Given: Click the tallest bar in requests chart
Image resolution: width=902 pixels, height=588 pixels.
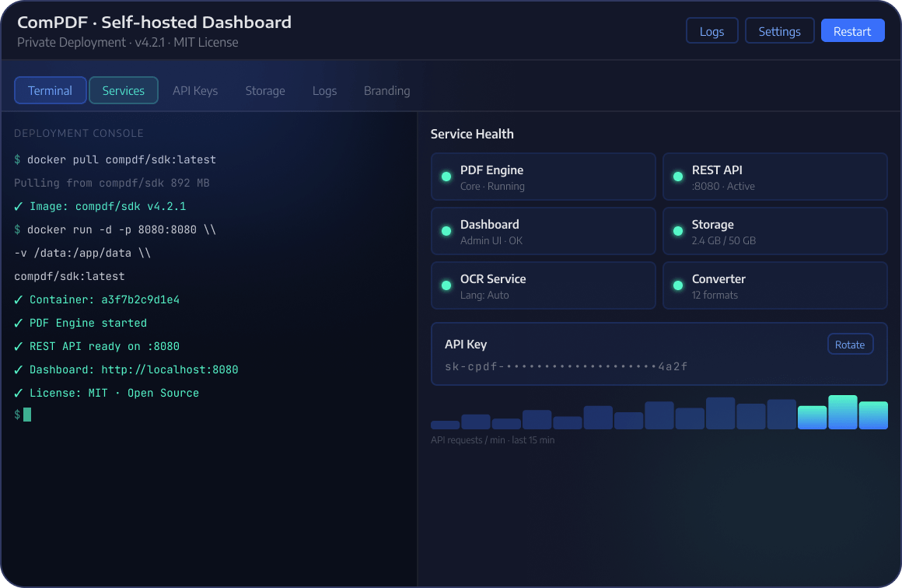Looking at the screenshot, I should tap(842, 412).
